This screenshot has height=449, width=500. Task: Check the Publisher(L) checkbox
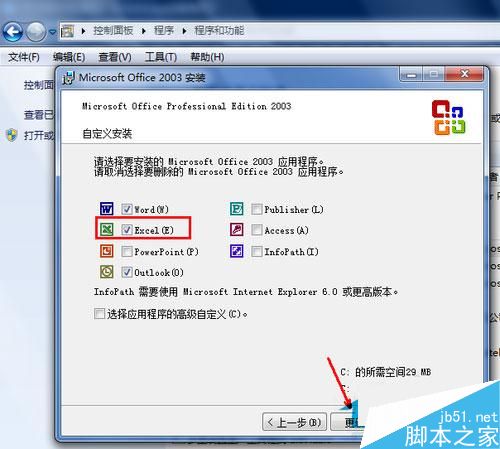click(257, 209)
